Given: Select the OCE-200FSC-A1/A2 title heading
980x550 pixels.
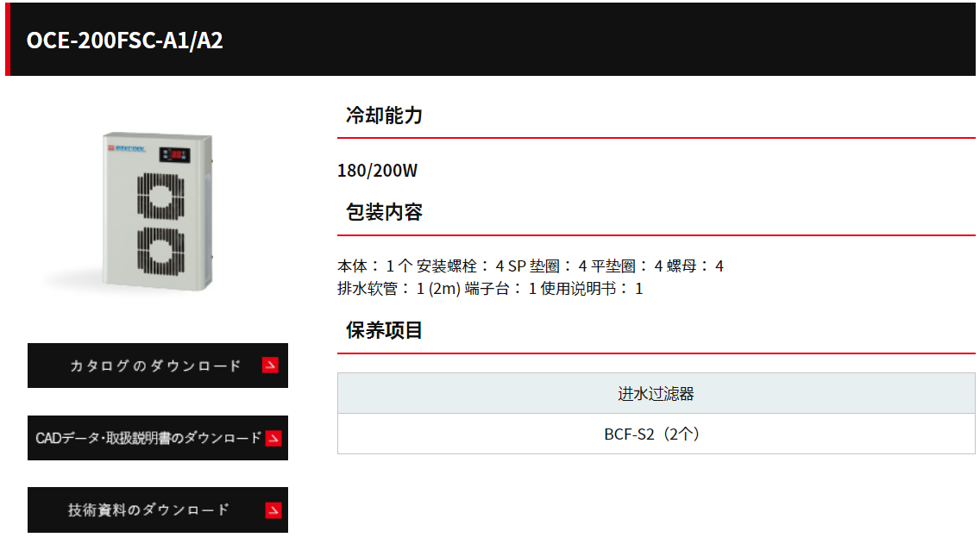Looking at the screenshot, I should [124, 40].
